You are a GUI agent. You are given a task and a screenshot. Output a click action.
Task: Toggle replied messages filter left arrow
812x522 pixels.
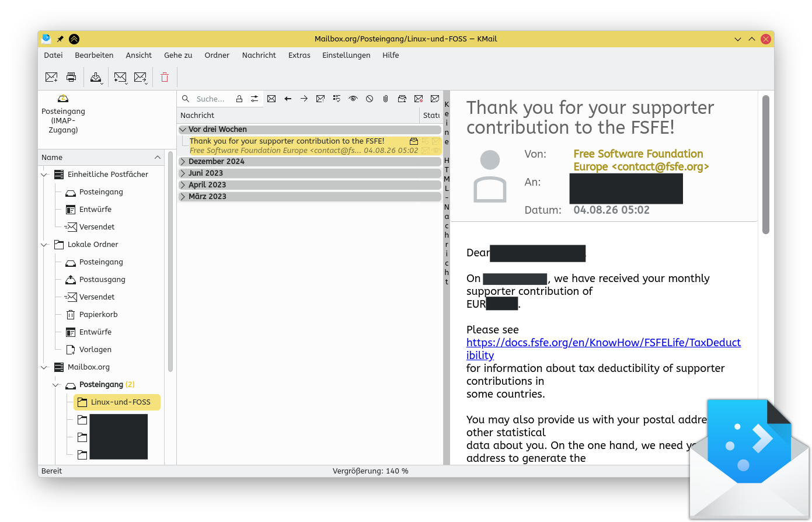[288, 99]
